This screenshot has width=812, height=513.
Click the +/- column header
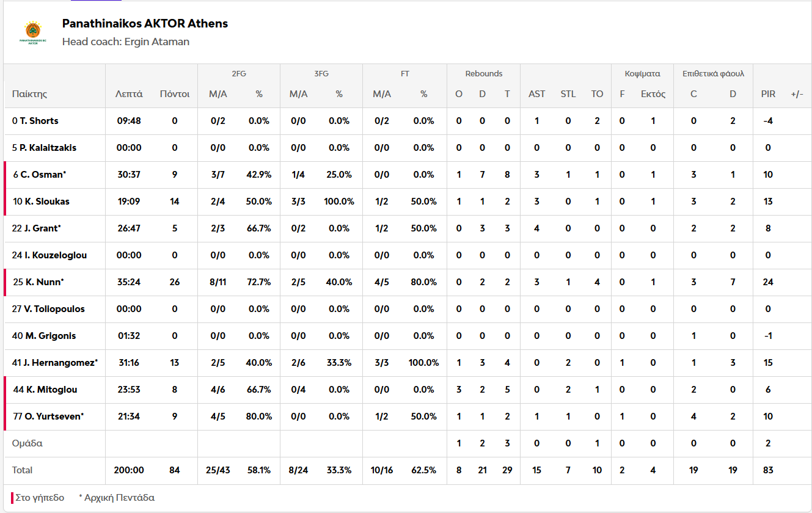(797, 94)
